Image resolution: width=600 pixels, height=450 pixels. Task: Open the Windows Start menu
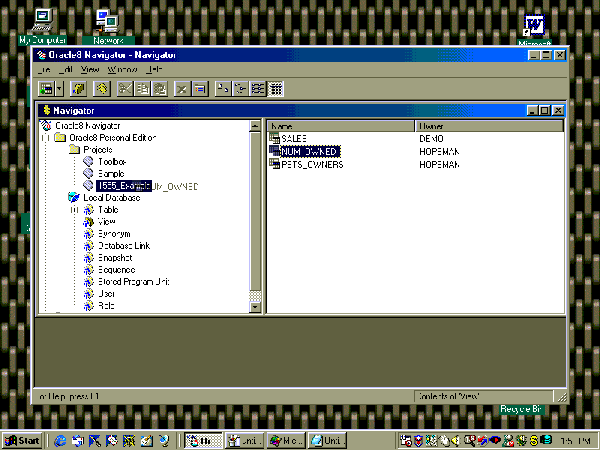22,441
